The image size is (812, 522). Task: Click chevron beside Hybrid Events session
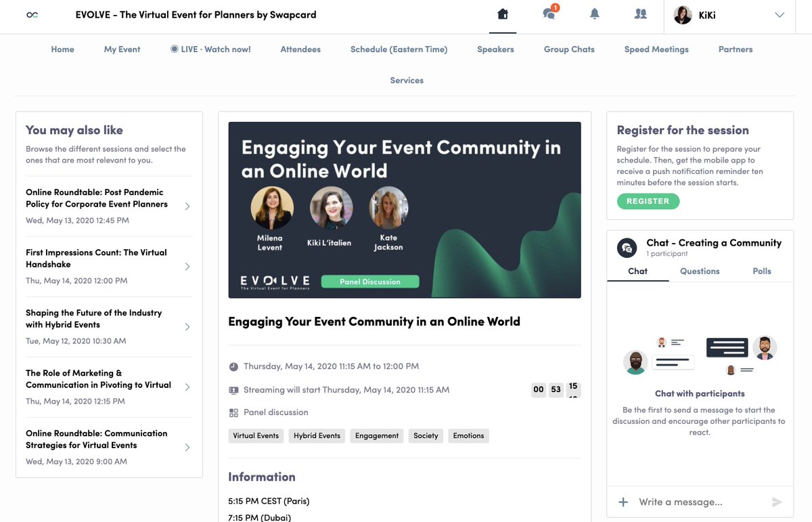point(187,327)
